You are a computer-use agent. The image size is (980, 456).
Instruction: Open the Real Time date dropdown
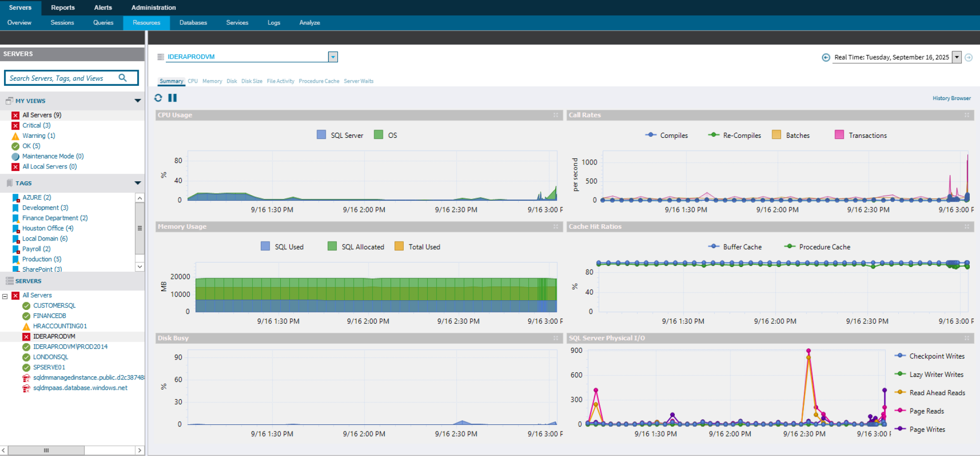click(x=957, y=57)
